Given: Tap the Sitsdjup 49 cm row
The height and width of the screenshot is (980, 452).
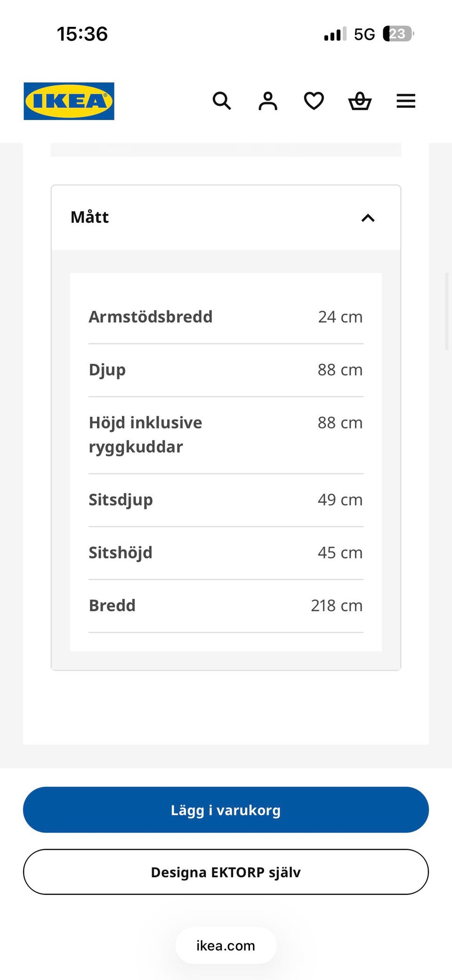Looking at the screenshot, I should click(226, 500).
